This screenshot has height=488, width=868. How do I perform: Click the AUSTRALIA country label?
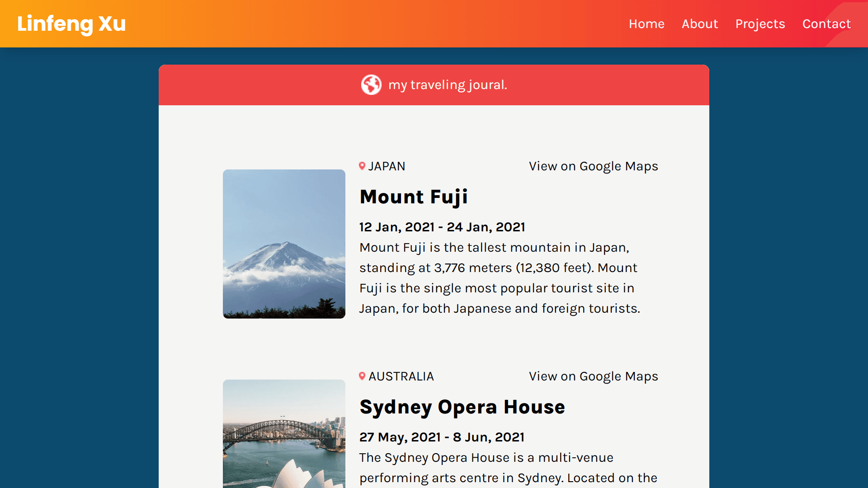click(401, 376)
